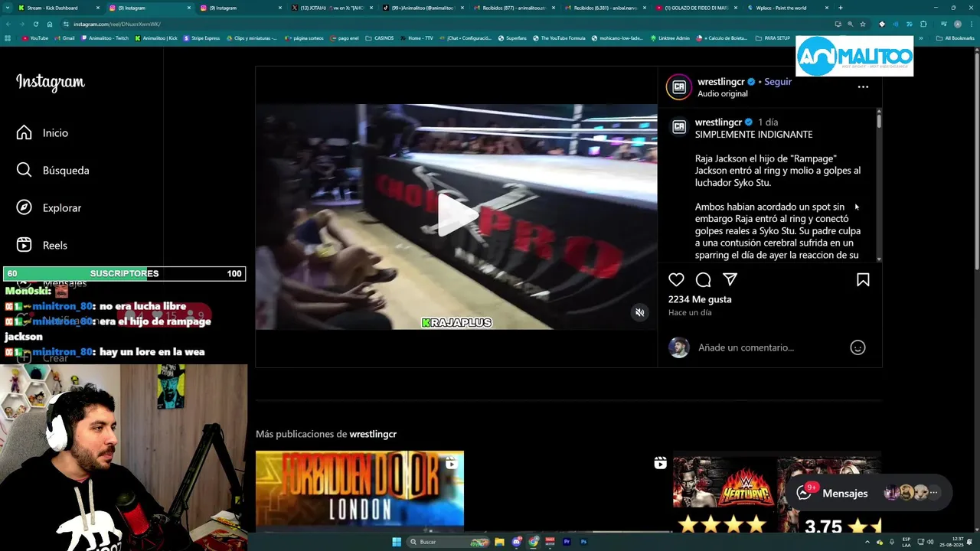This screenshot has height=551, width=980.
Task: Open the Heatwave post thumbnail
Action: pyautogui.click(x=777, y=492)
